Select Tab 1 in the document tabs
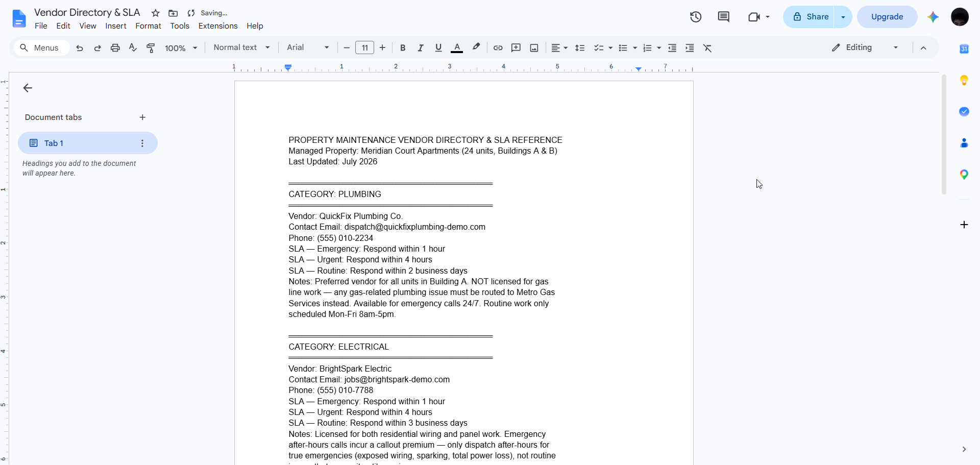Viewport: 980px width, 465px height. pos(88,143)
